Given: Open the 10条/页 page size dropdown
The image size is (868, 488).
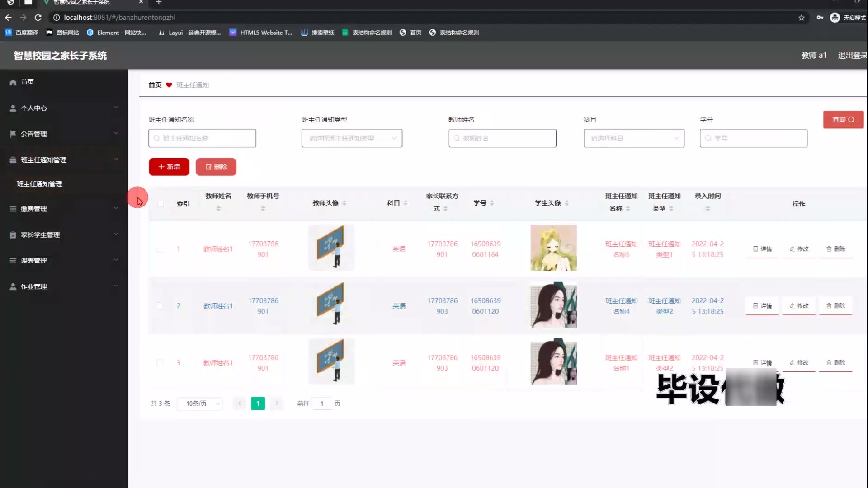Looking at the screenshot, I should pyautogui.click(x=200, y=404).
